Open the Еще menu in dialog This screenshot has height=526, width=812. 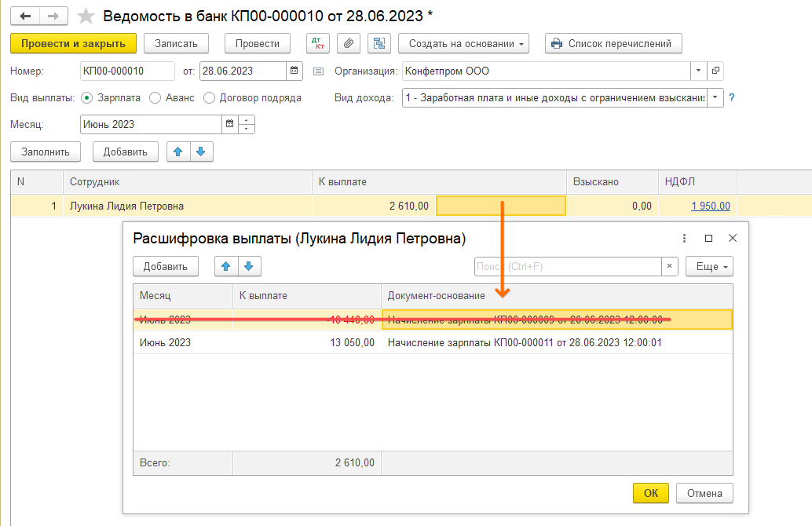(x=709, y=266)
